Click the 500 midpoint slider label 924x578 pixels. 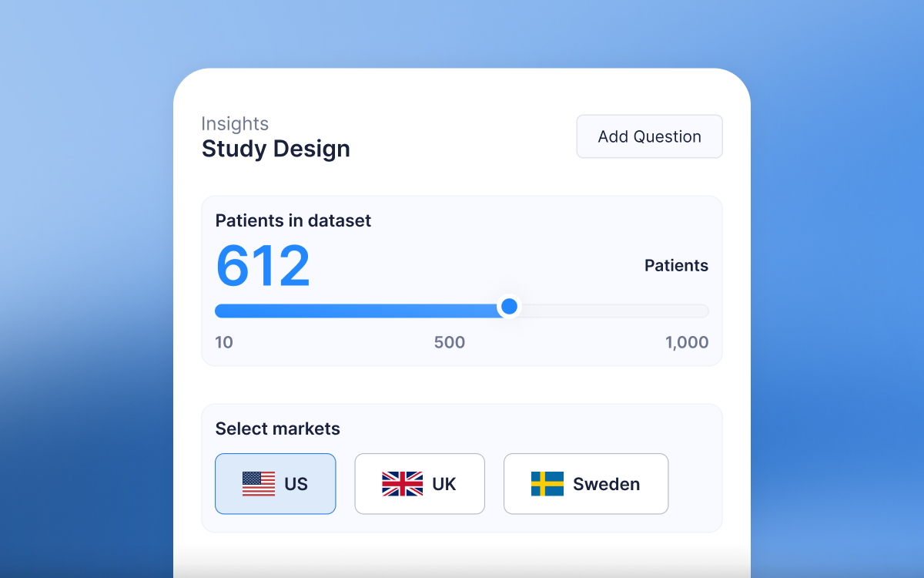[x=450, y=342]
